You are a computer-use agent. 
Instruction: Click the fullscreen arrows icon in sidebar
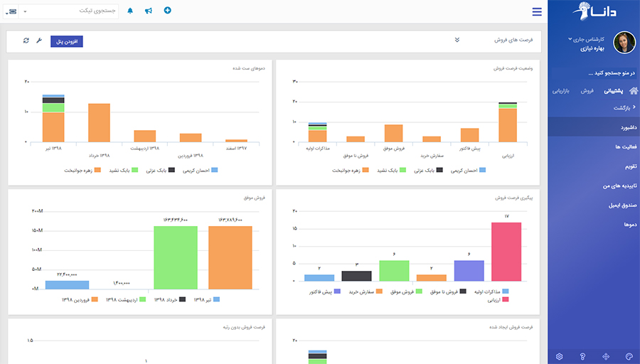click(x=606, y=356)
